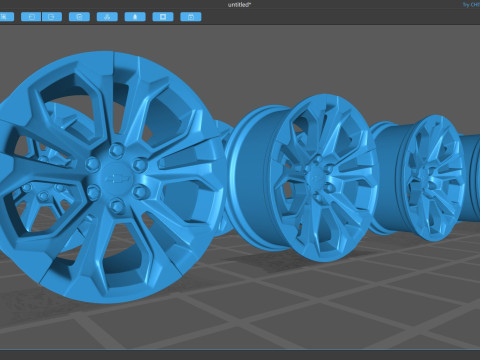Viewport: 480px width, 360px height.
Task: Click the screen-with-arrow export toolbar button
Action: click(x=52, y=17)
